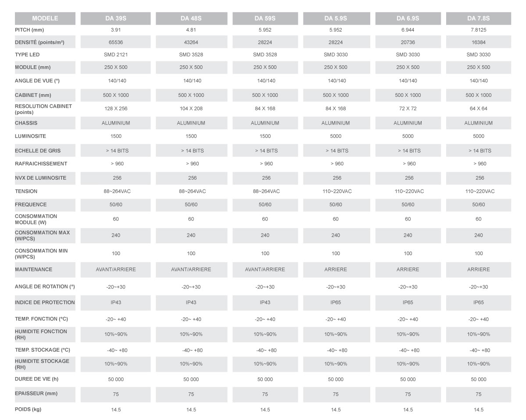Click the MODELE header cell
Screen dimensions: 526x420
[x=45, y=18]
